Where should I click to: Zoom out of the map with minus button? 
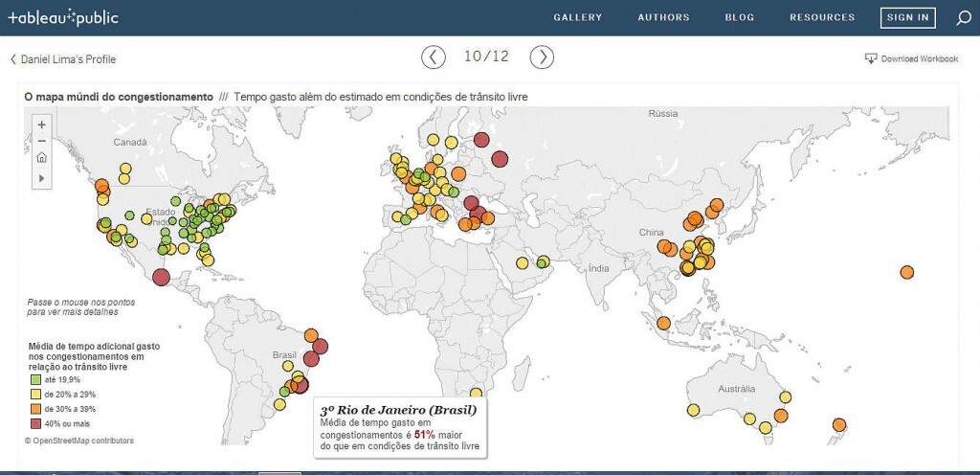coord(41,141)
